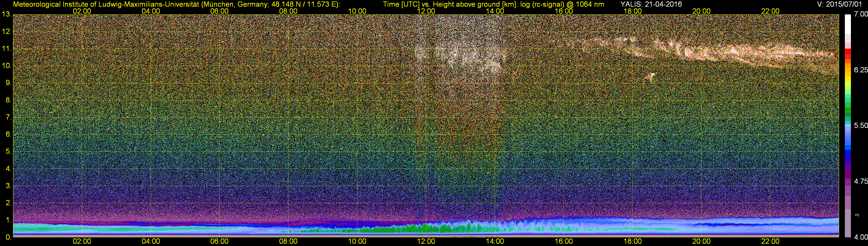Click the 7.00 value on the color scale
The image size is (868, 246).
860,14
